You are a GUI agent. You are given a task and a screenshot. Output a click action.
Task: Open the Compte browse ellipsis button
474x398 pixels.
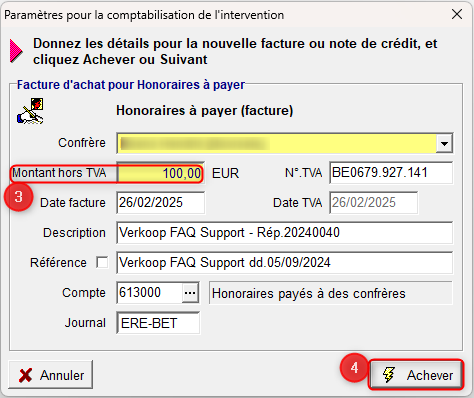coord(190,293)
